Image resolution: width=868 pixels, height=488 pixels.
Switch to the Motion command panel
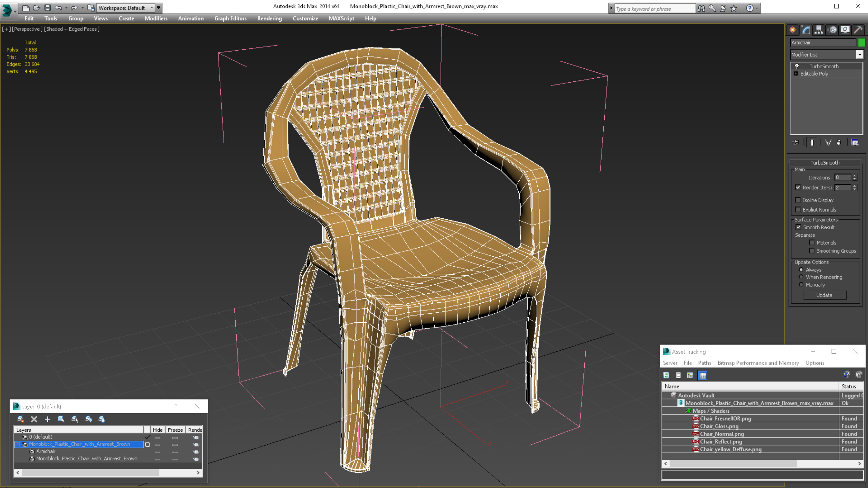(x=832, y=30)
